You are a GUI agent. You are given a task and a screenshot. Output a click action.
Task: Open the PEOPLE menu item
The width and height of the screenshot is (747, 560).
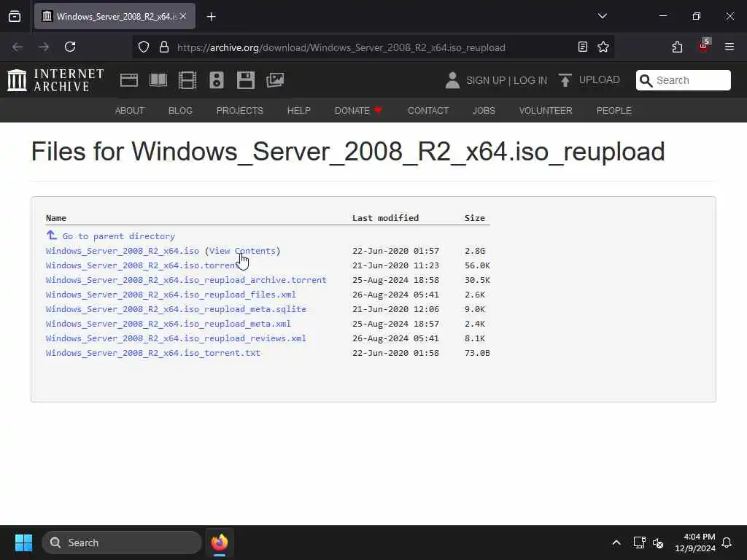pos(614,111)
